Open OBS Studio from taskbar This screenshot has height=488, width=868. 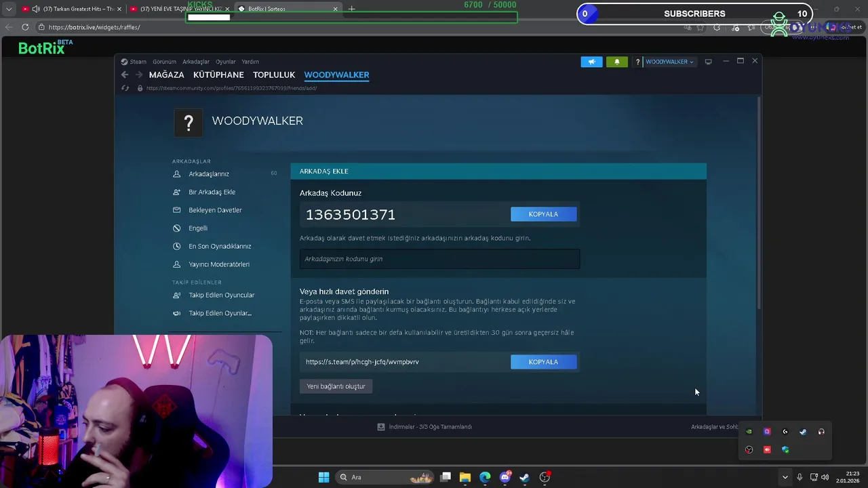545,477
